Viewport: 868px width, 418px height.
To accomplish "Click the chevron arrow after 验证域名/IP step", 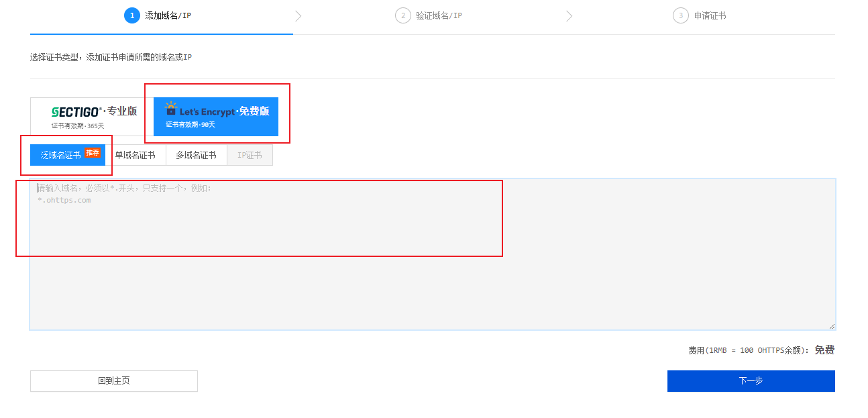I will pos(569,16).
